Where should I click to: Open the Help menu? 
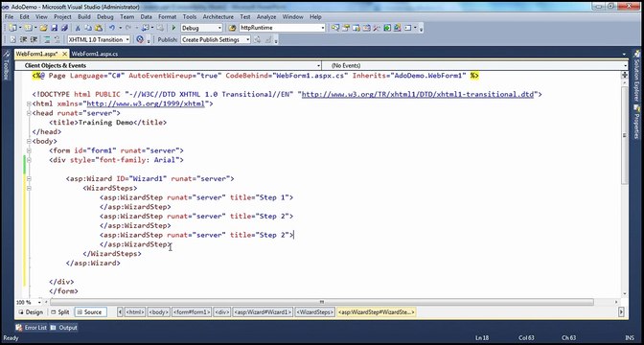click(x=315, y=17)
